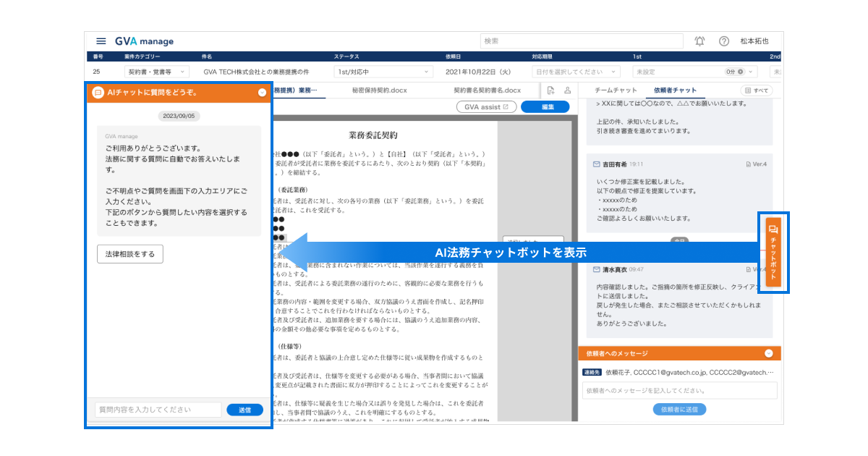Click the AI chat speech bubble icon
This screenshot has width=868, height=456.
(x=98, y=93)
